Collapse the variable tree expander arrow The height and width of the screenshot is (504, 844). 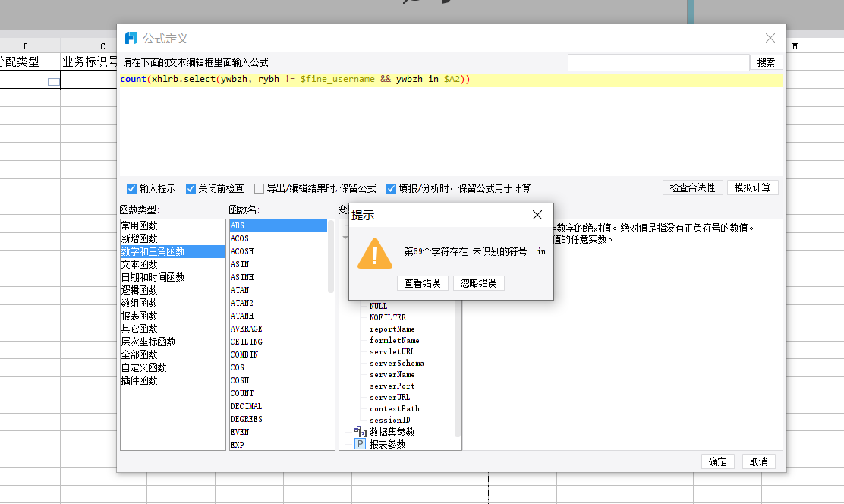[x=345, y=238]
